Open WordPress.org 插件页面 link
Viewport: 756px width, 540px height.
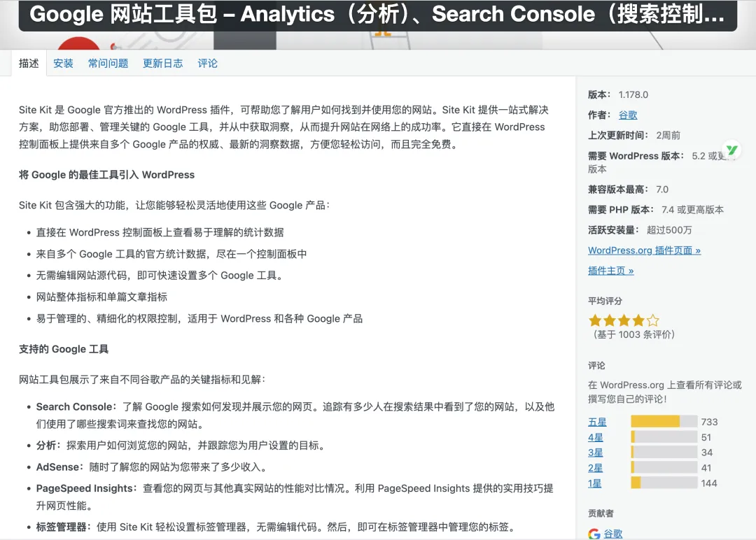click(644, 250)
